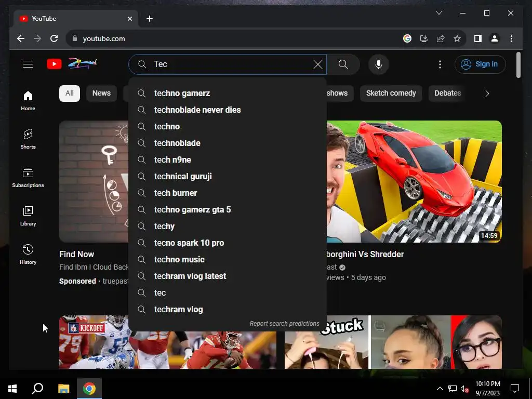Open Chrome profile icon
Viewport: 532px width, 399px height.
click(x=495, y=38)
